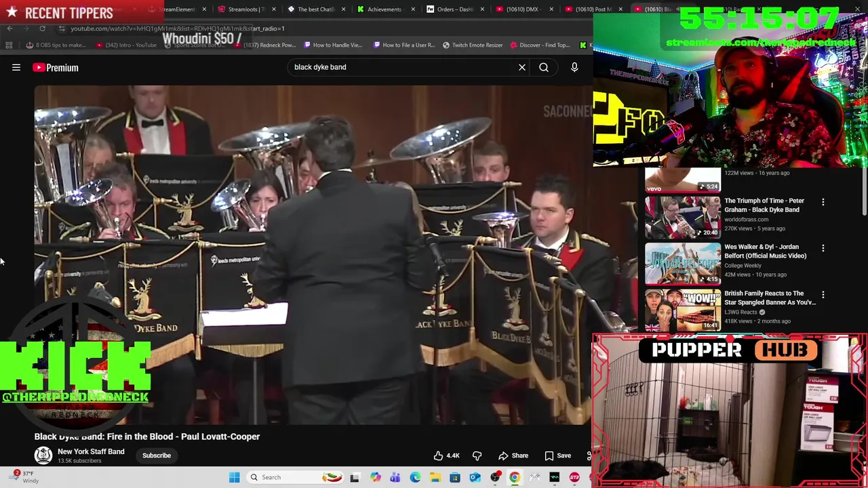Open 'How to Handle Vie...' Twitch bookmark
The height and width of the screenshot is (488, 868).
click(x=333, y=45)
